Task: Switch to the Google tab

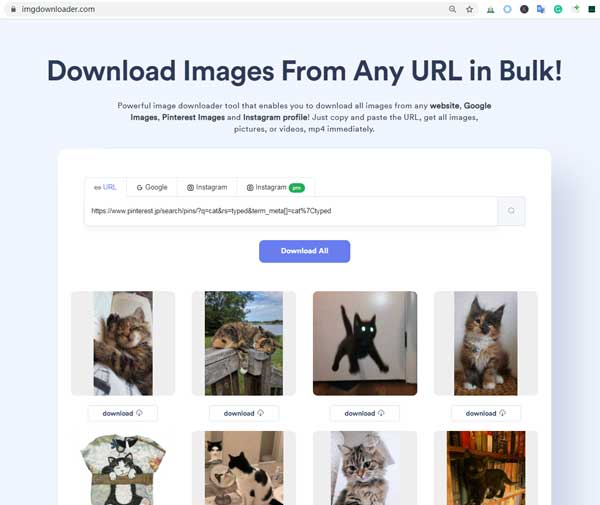Action: [x=152, y=187]
